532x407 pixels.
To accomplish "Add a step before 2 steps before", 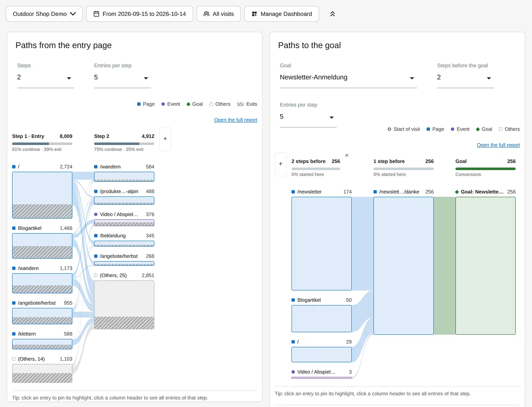I will [x=281, y=164].
